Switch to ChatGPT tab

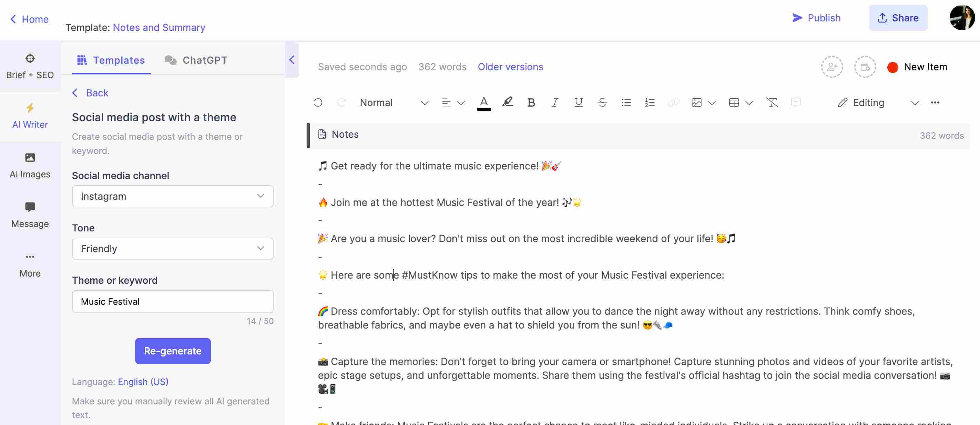196,61
